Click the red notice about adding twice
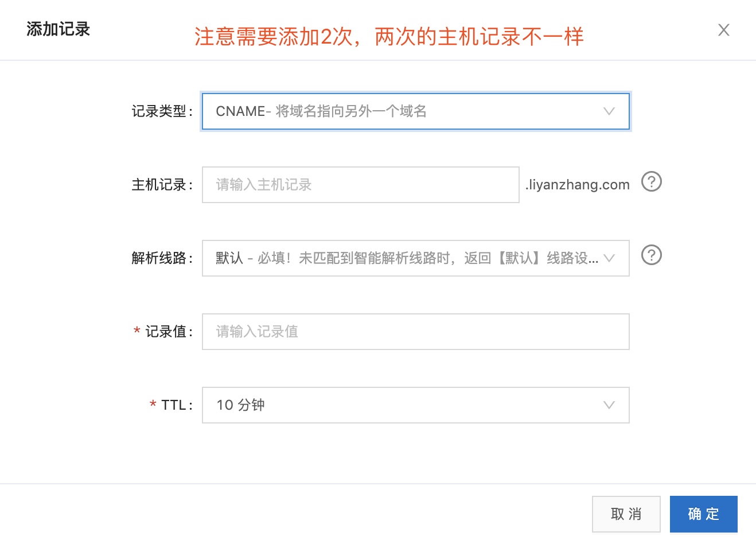This screenshot has height=544, width=756. pyautogui.click(x=389, y=37)
